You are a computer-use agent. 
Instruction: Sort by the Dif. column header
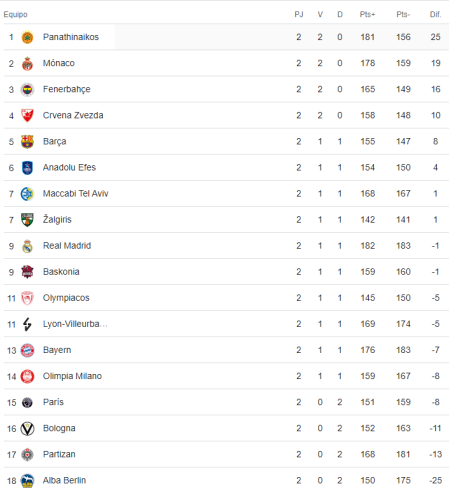(435, 14)
